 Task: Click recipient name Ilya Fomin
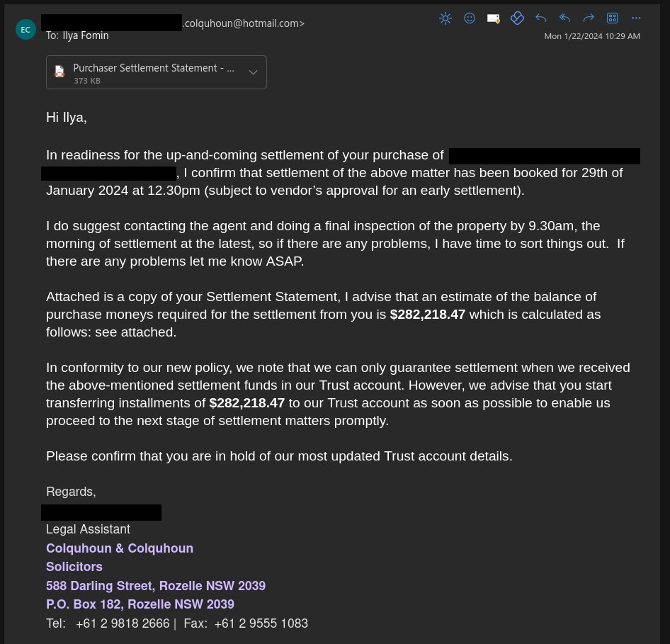coord(86,35)
